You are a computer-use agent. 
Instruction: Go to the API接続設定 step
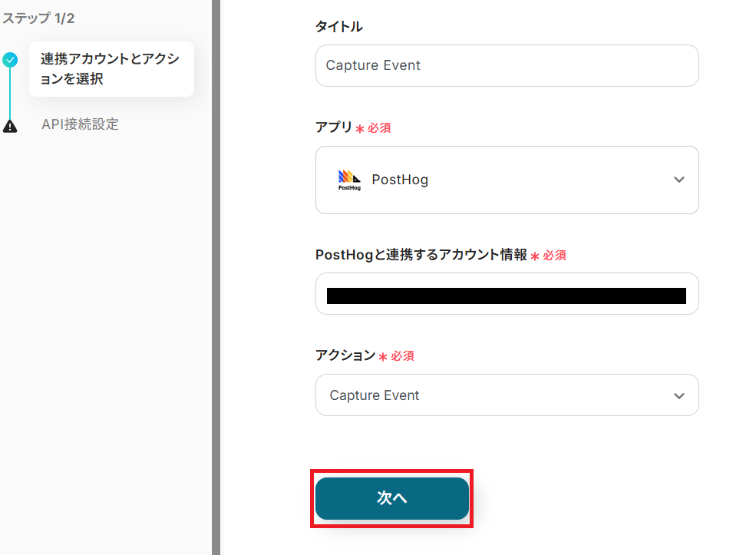tap(80, 124)
